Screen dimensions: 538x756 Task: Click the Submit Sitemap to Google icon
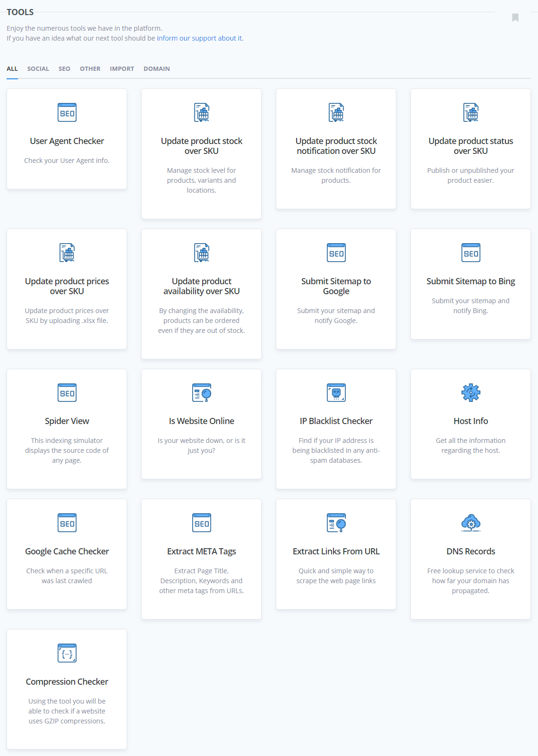pos(336,253)
